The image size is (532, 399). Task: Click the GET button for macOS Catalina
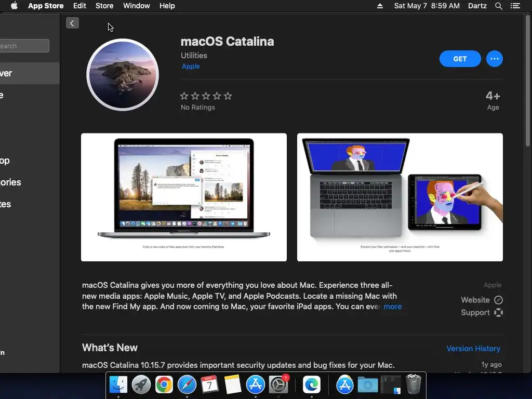click(460, 59)
